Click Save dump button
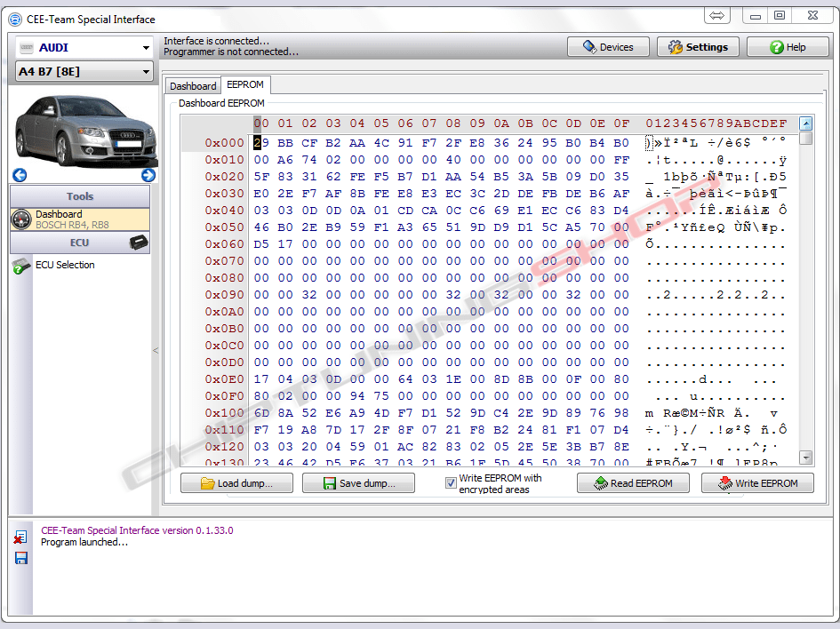Viewport: 840px width, 629px height. point(358,483)
